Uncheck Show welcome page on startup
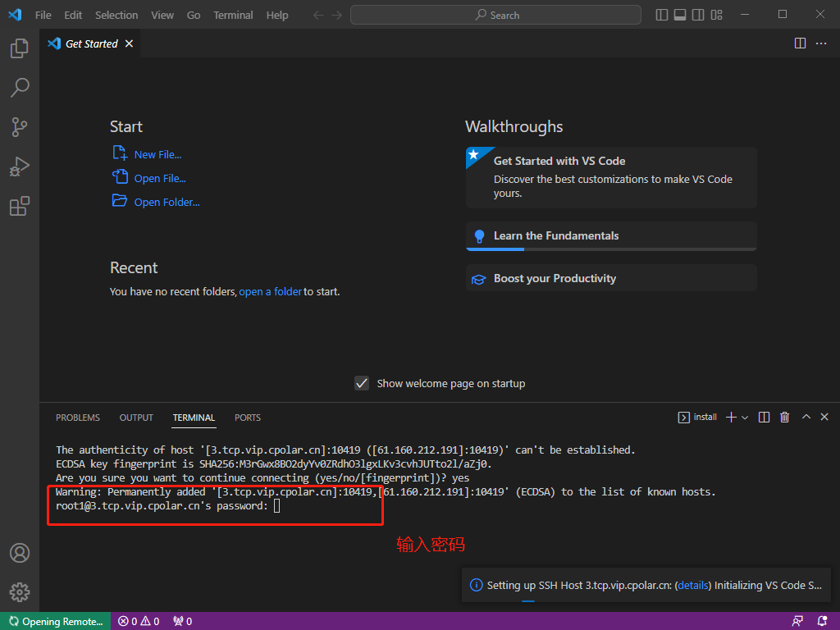 (x=362, y=382)
